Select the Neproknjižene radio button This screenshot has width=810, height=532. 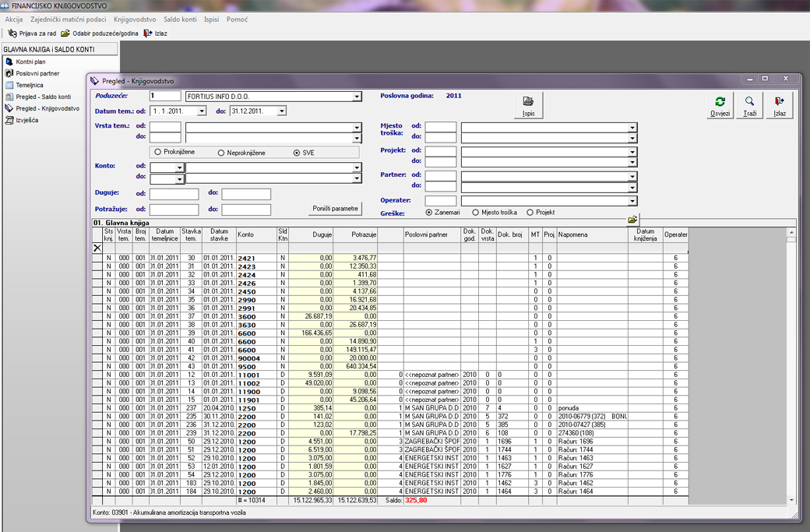point(221,153)
